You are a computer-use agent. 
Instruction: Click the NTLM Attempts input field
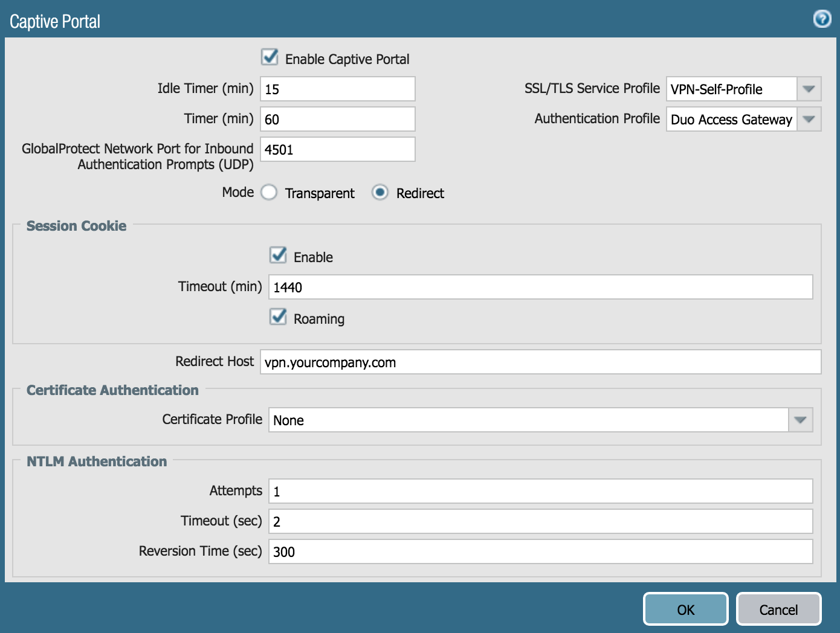coord(541,491)
